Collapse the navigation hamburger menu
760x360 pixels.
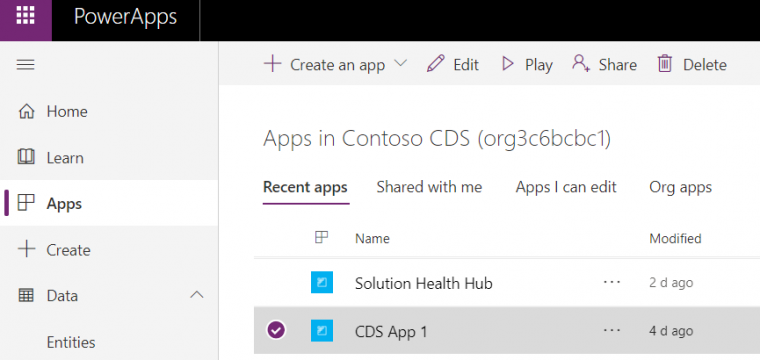tap(26, 64)
